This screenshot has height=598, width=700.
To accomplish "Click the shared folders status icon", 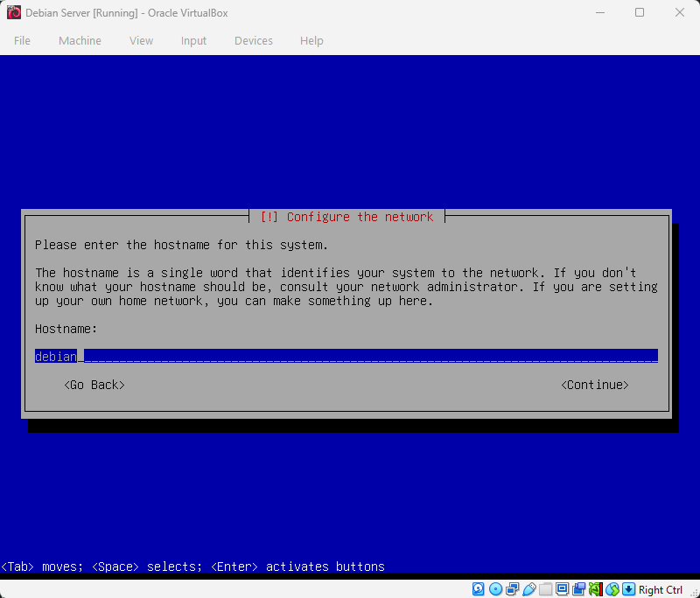I will point(545,588).
